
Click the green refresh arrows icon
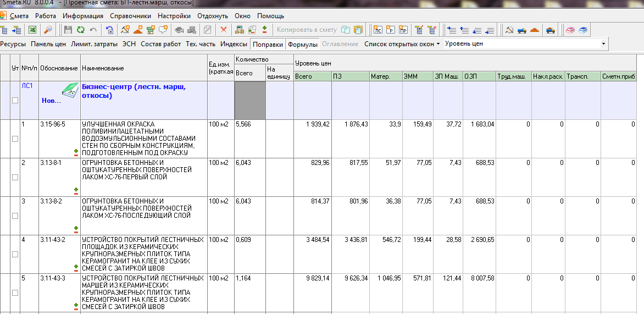tap(80, 30)
